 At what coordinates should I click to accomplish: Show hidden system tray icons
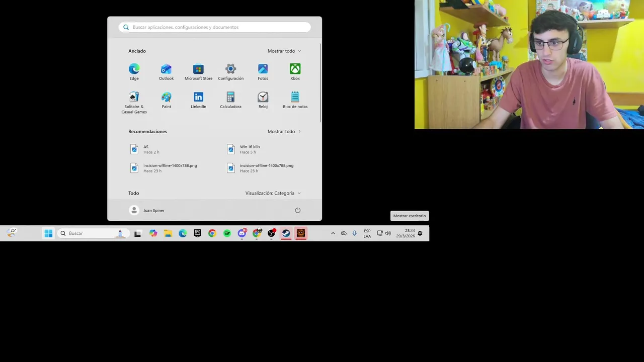pyautogui.click(x=333, y=233)
